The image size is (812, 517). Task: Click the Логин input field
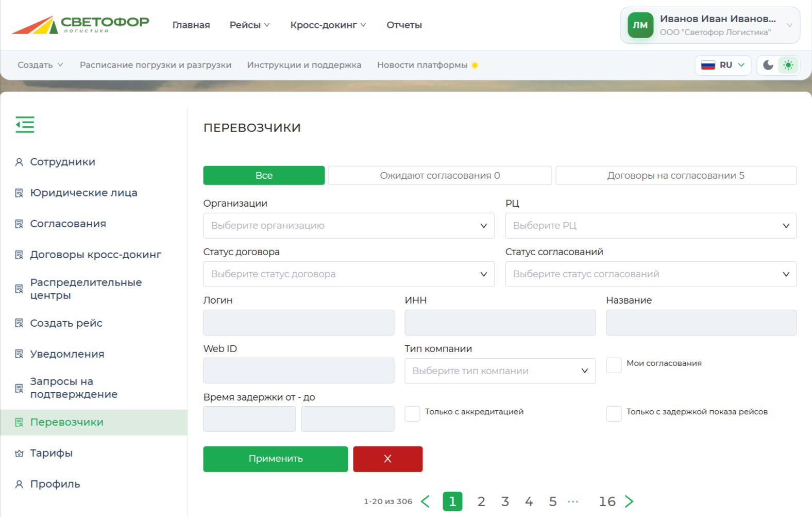coord(299,323)
